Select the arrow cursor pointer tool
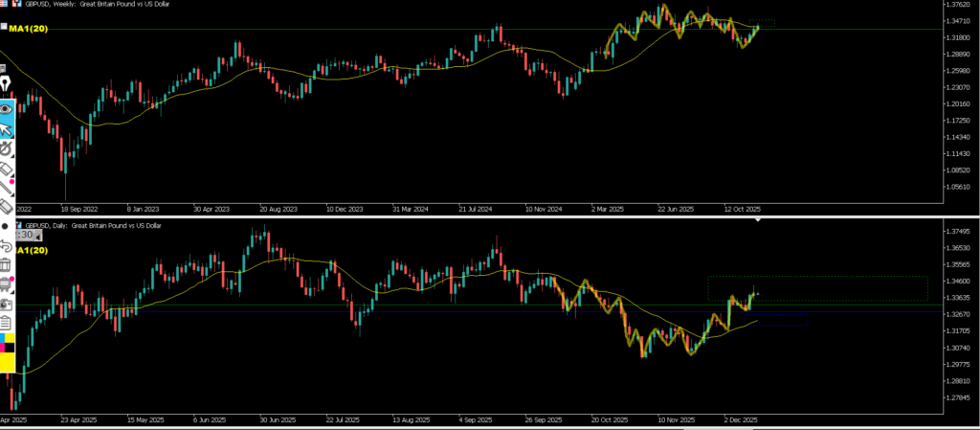 tap(5, 129)
